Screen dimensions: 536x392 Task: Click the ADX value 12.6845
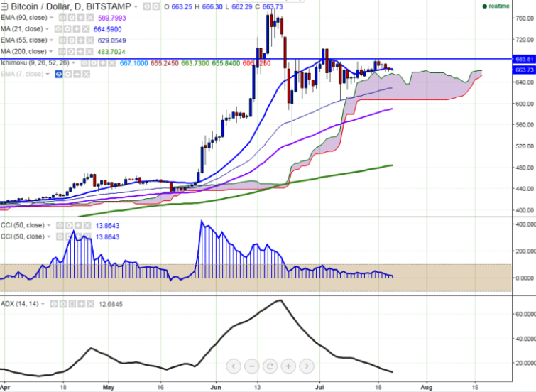coord(111,304)
